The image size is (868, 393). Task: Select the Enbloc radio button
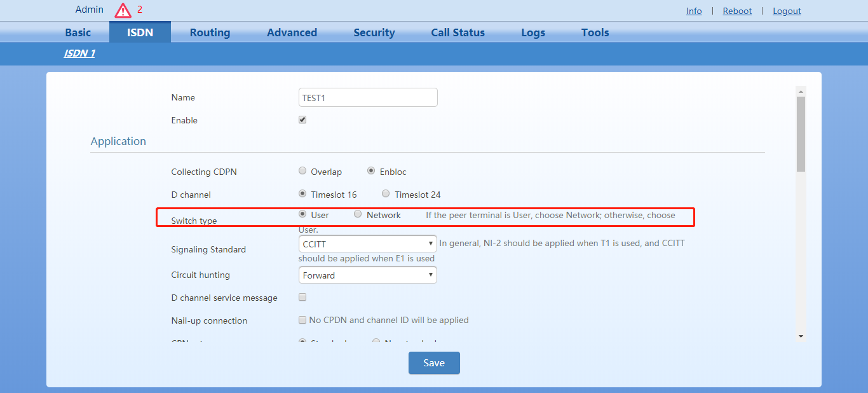coord(371,171)
